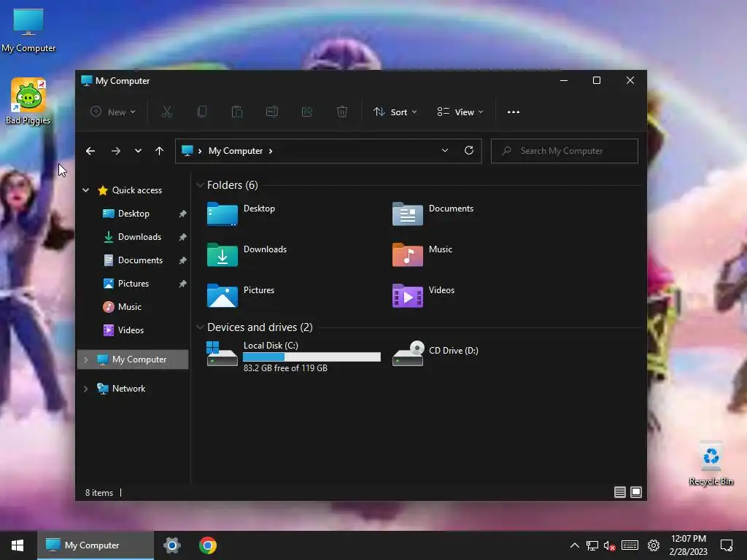Expand the Network tree node

[x=86, y=389]
